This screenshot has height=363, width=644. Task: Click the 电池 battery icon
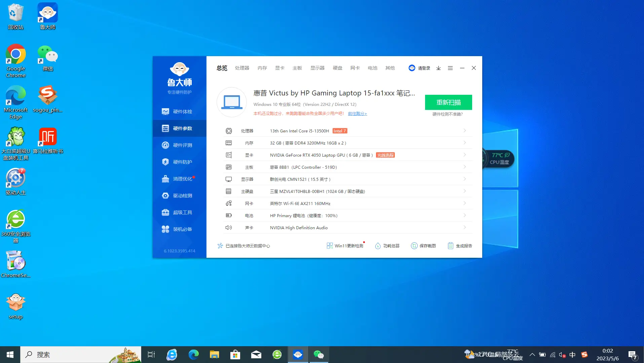[229, 215]
